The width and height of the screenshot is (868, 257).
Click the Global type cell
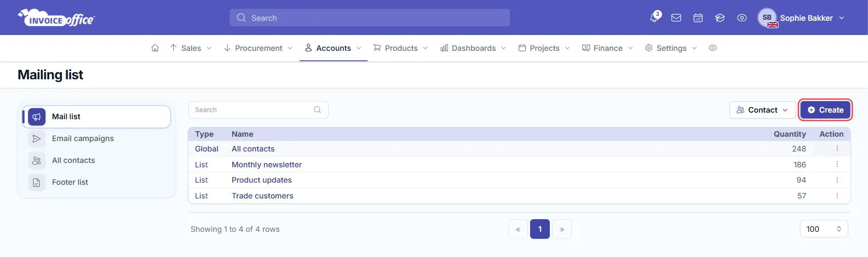206,149
